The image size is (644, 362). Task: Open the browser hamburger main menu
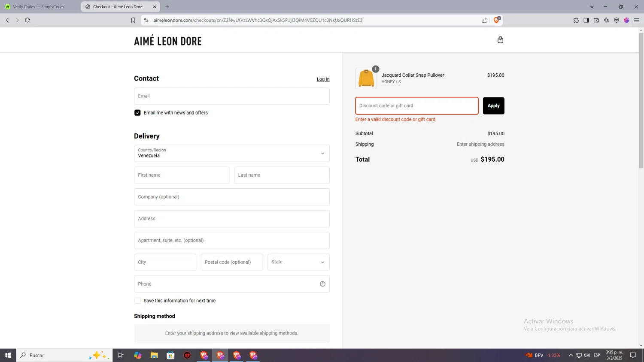pos(637,20)
